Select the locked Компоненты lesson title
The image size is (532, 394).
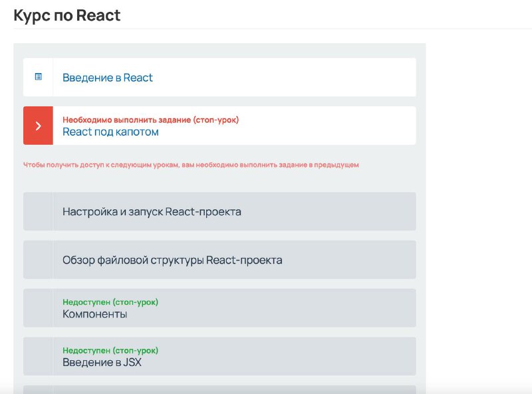coord(94,314)
